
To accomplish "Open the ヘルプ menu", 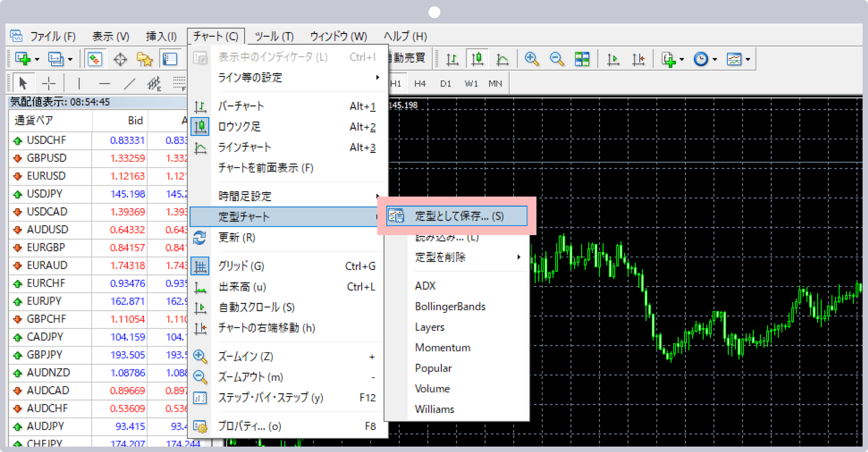I will 405,36.
